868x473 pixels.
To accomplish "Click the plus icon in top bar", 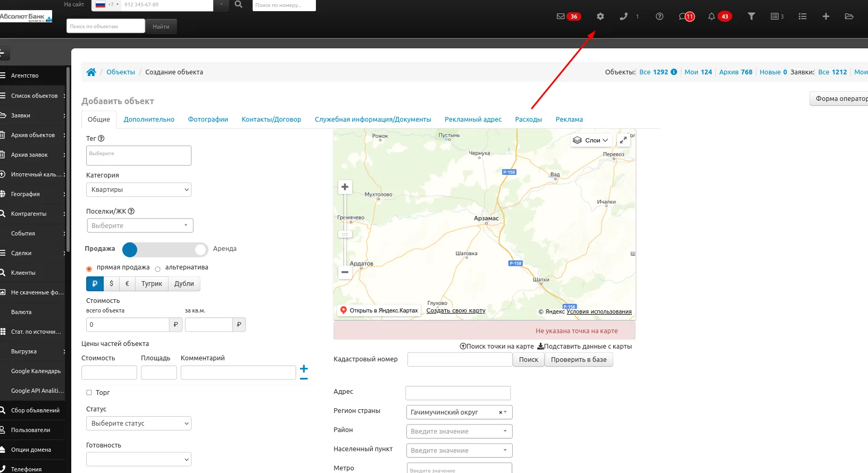I will coord(826,16).
